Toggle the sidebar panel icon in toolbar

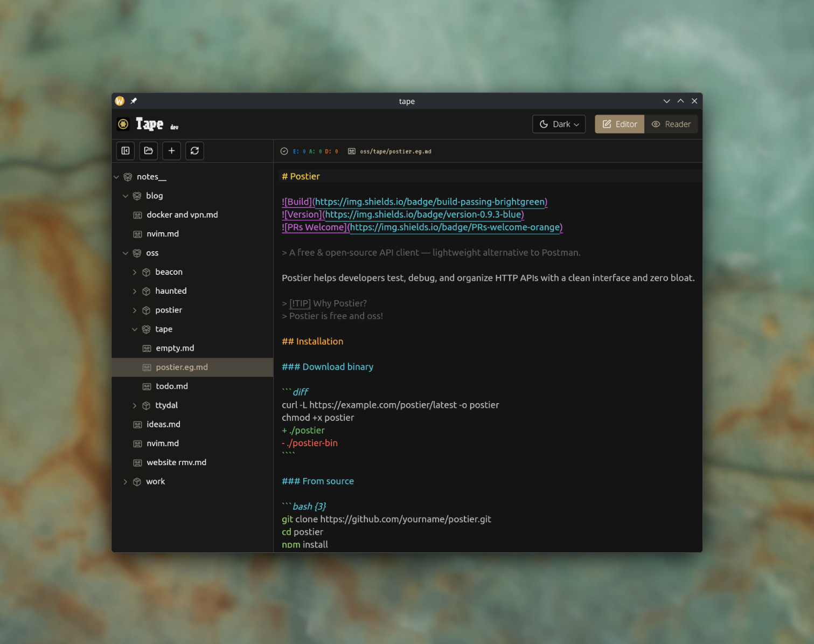point(126,151)
